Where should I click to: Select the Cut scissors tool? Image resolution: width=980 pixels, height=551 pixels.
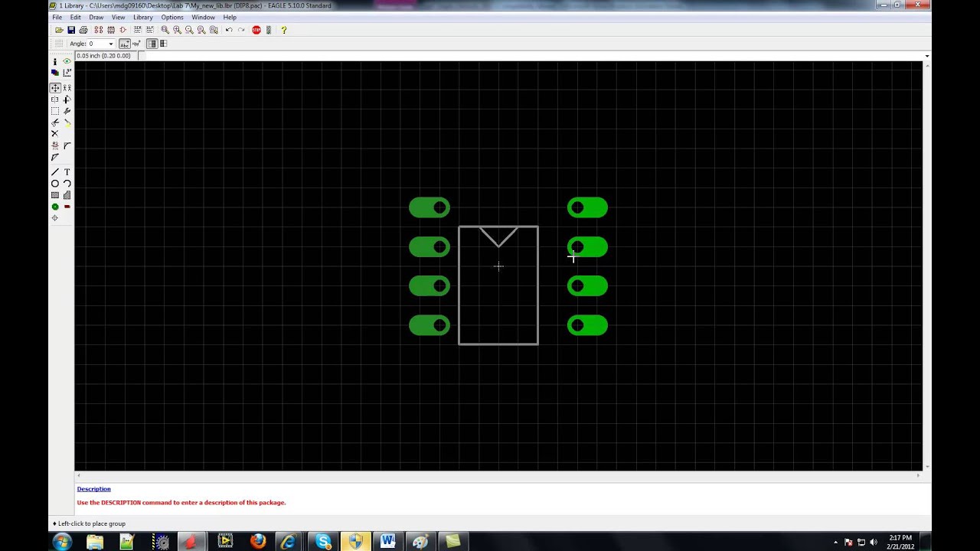pyautogui.click(x=54, y=122)
